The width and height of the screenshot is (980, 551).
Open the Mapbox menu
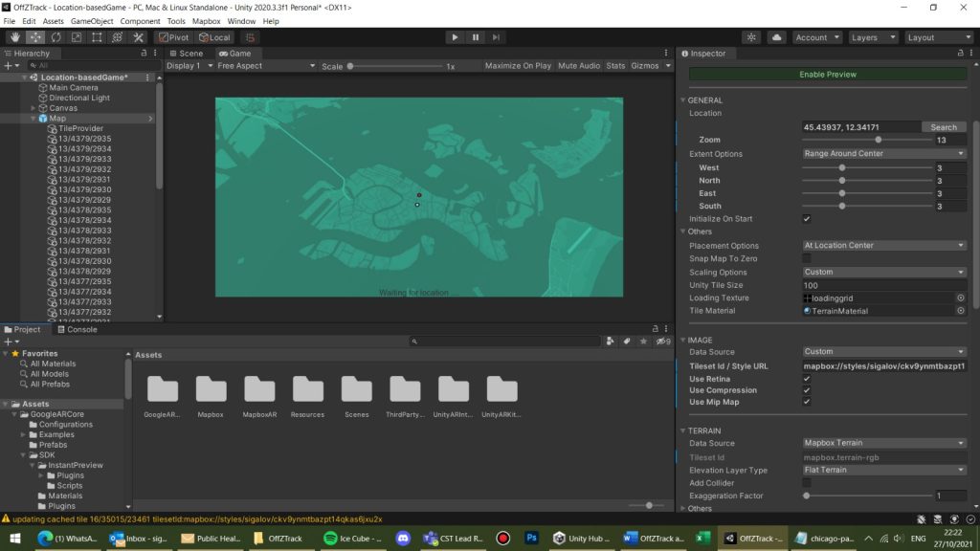[207, 21]
